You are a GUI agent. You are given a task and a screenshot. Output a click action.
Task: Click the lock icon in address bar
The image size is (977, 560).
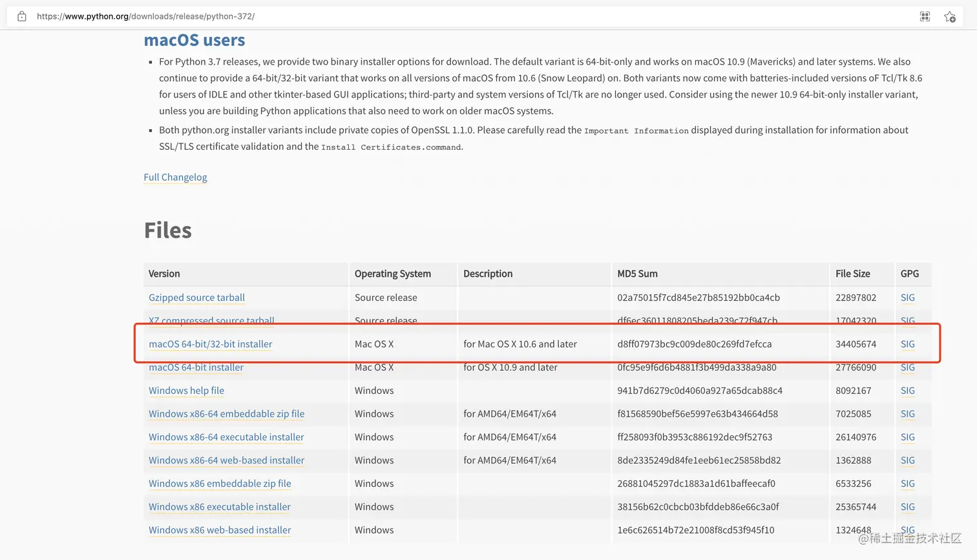coord(22,16)
